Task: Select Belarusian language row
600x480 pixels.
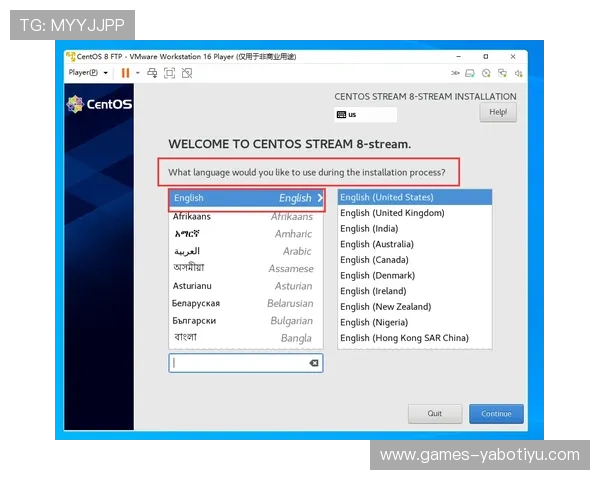Action: (246, 304)
